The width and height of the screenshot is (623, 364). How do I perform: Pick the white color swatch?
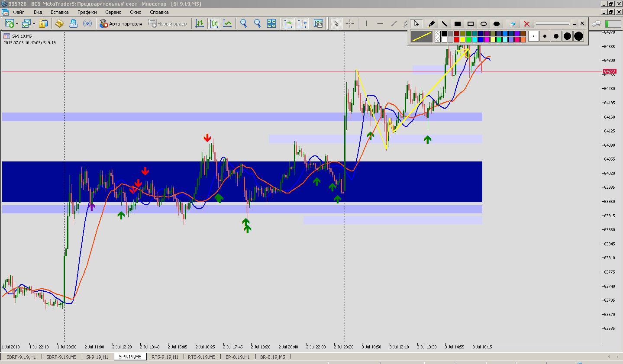pos(444,40)
